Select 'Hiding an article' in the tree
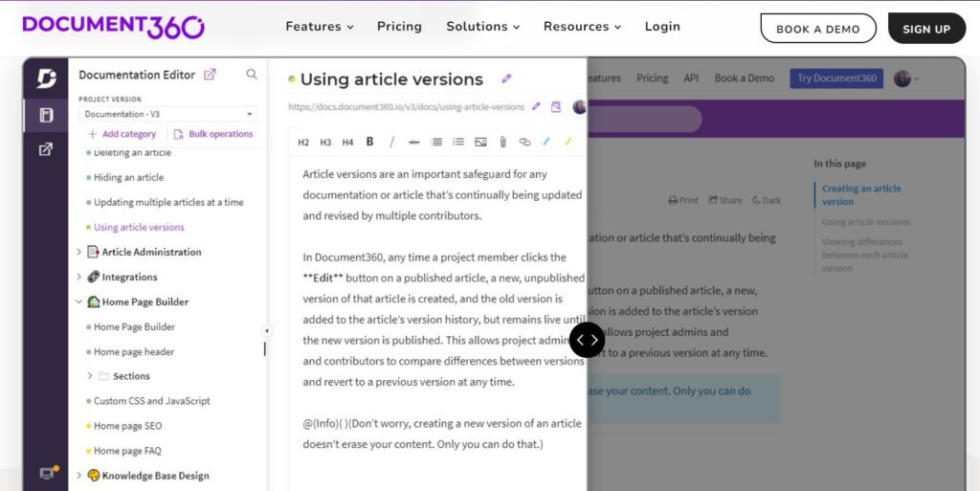The image size is (980, 491). click(128, 177)
